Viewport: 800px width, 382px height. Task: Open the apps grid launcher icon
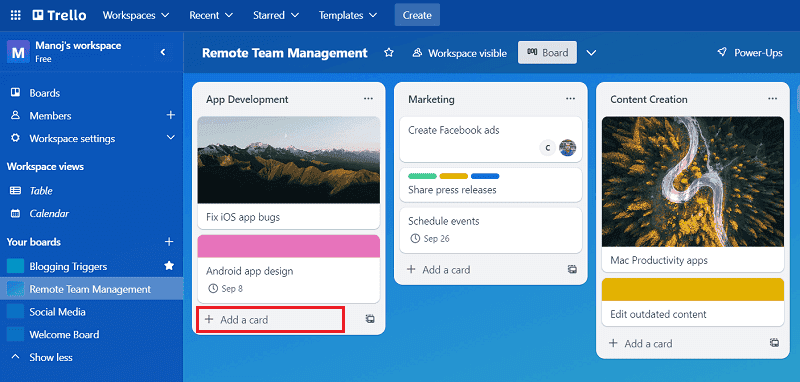click(x=16, y=15)
